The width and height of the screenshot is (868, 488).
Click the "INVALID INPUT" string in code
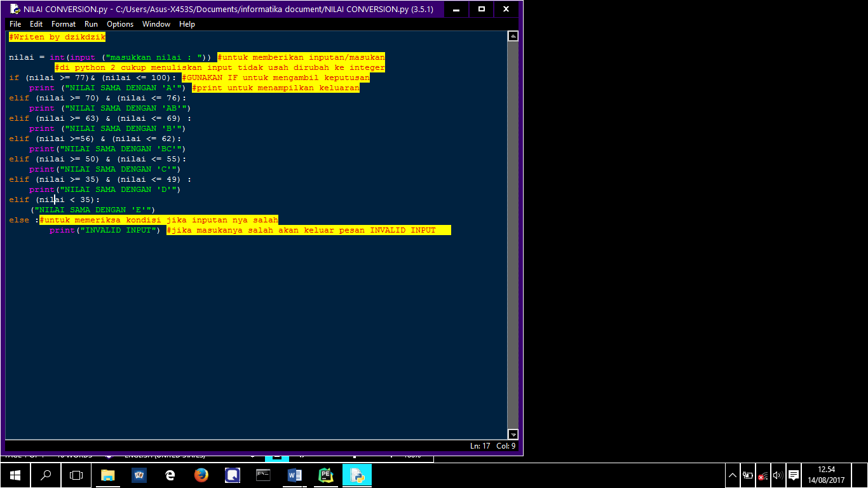tap(118, 230)
